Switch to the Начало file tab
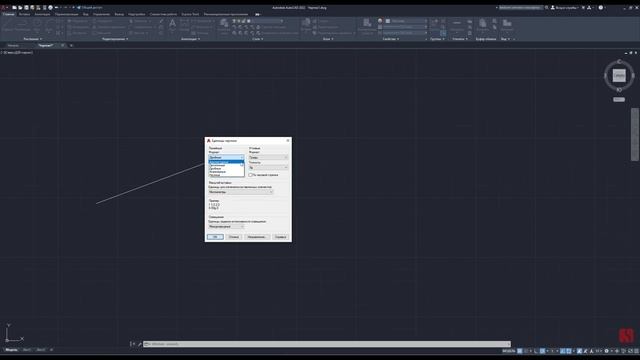This screenshot has width=640, height=360. (x=13, y=45)
